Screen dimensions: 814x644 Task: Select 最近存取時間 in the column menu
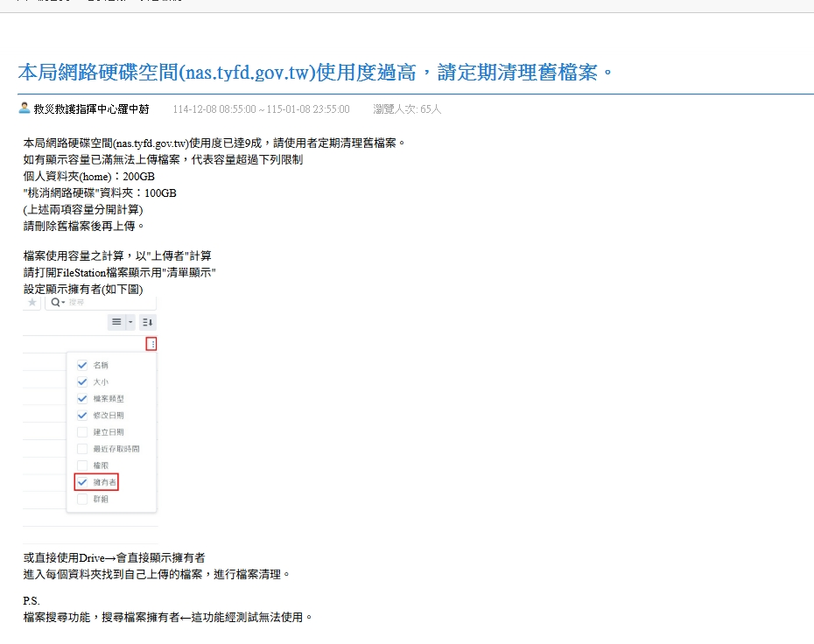click(116, 449)
